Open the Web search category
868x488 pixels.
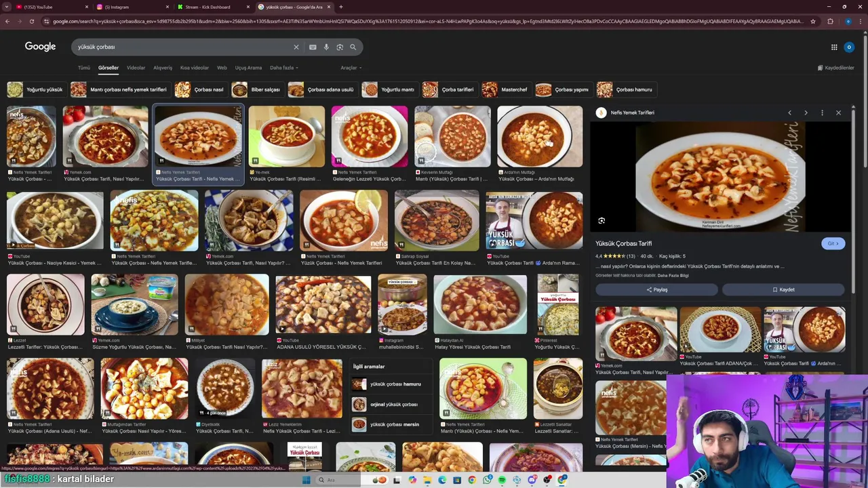[222, 68]
